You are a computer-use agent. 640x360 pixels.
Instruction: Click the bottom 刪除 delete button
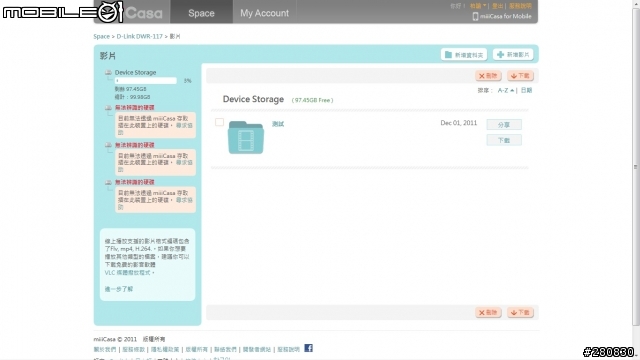coord(488,312)
